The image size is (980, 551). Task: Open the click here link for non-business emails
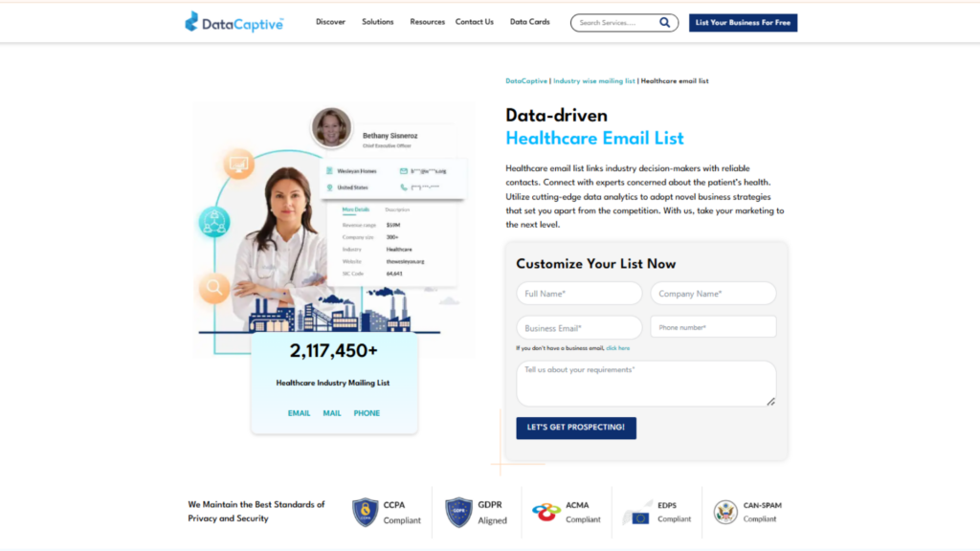[x=618, y=347]
